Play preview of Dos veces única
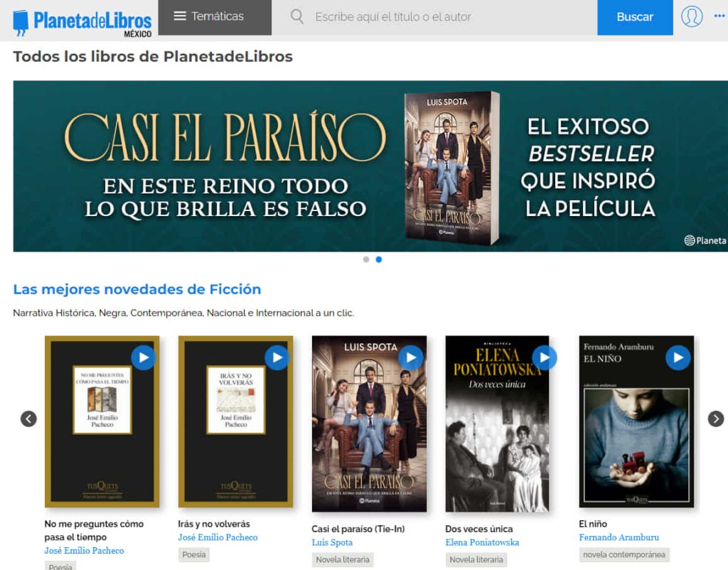 545,357
